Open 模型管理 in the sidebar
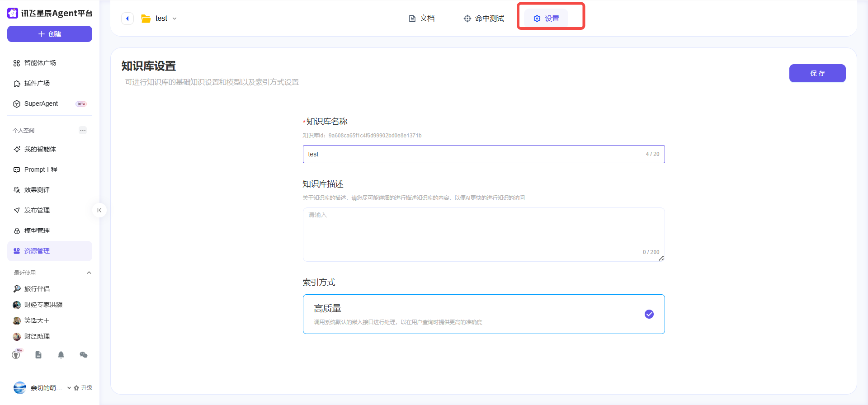The image size is (868, 405). pos(37,231)
